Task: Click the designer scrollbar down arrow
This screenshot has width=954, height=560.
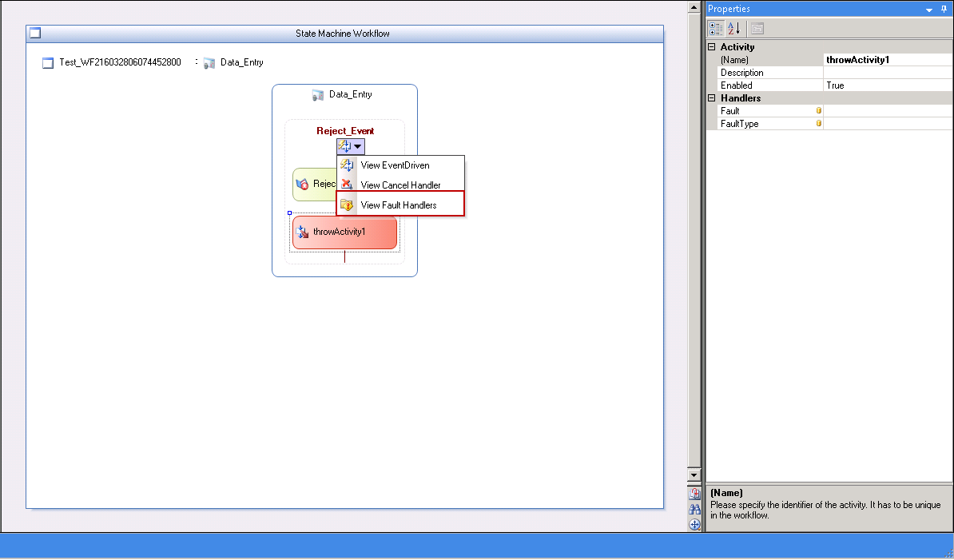Action: (x=694, y=475)
